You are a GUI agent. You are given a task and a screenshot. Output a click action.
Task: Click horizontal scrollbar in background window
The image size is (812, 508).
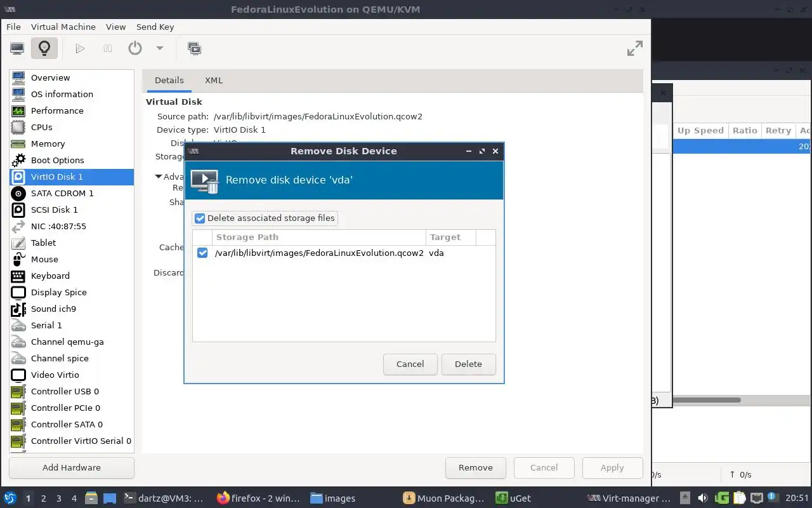click(x=707, y=400)
